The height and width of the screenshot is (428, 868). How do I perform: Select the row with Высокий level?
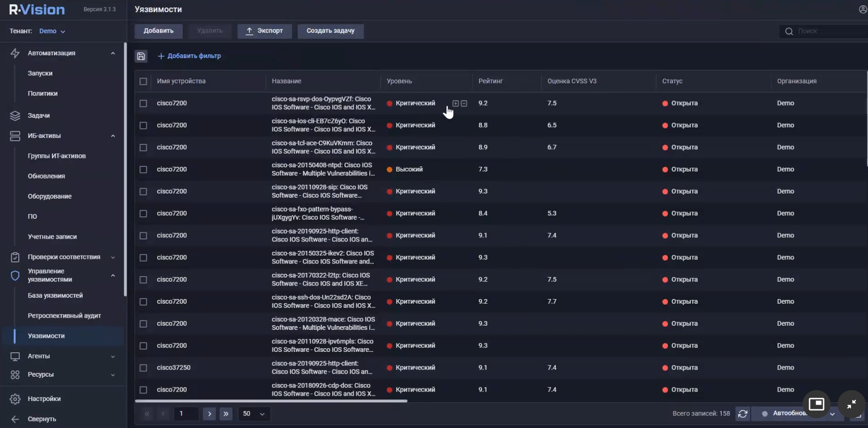click(143, 170)
